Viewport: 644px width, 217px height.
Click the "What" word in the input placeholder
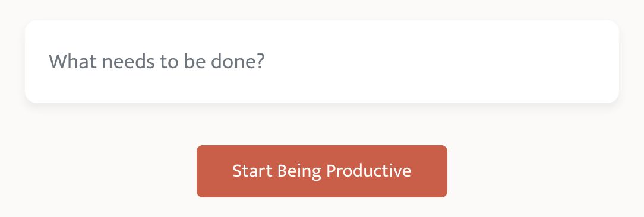click(72, 62)
